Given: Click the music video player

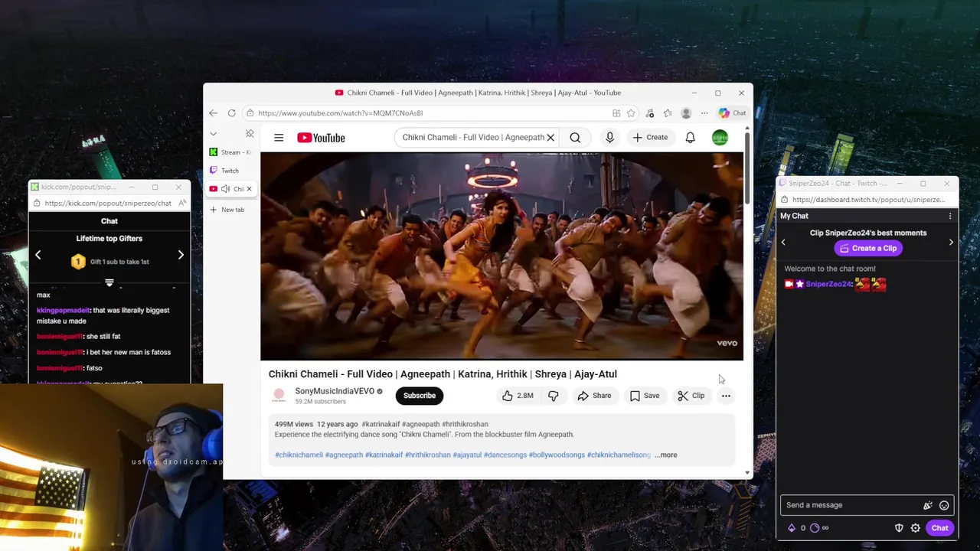Looking at the screenshot, I should 501,256.
